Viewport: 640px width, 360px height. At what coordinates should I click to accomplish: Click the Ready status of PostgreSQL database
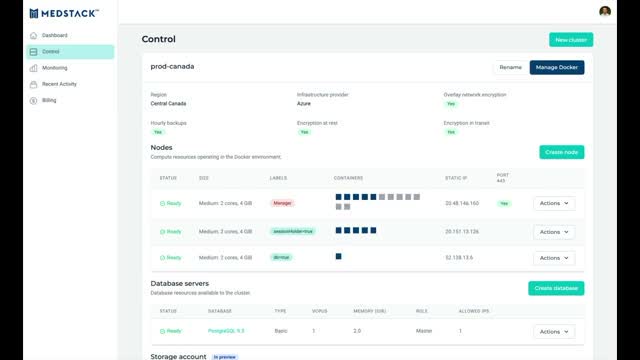coord(171,331)
